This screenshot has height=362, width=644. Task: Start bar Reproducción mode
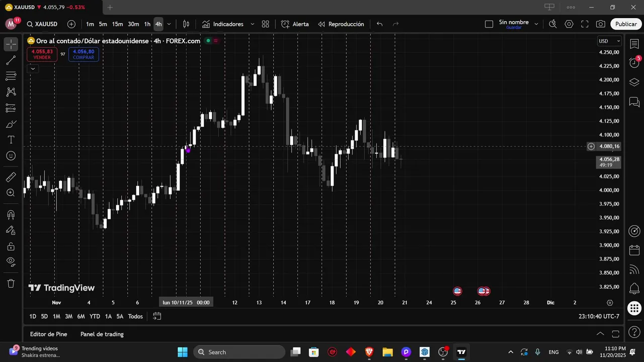pos(341,24)
